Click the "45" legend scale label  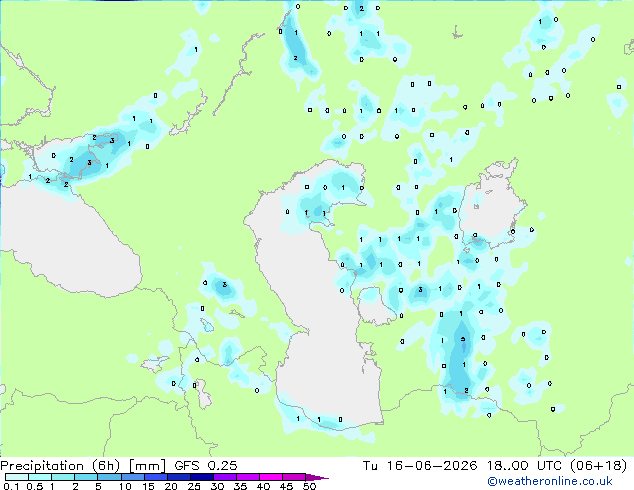[x=287, y=486]
